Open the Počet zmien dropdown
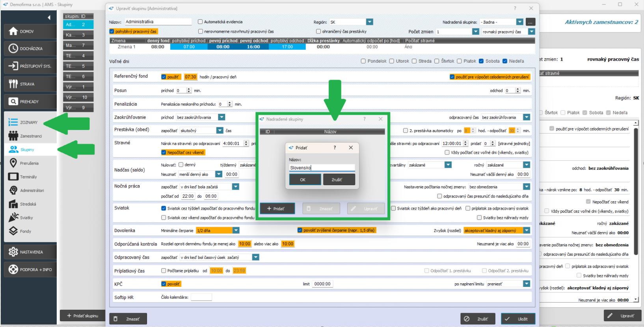Viewport: 644px width, 327px height. coord(475,32)
